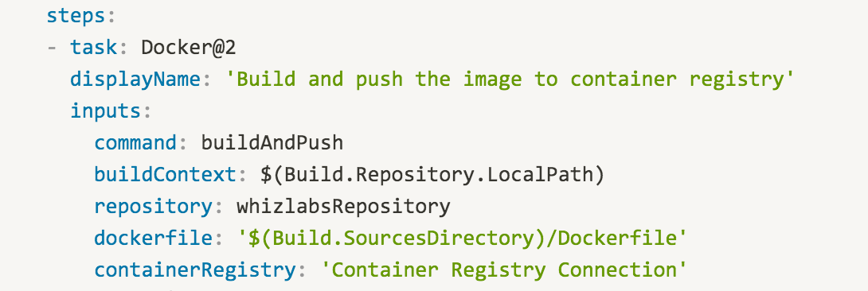This screenshot has width=868, height=291.
Task: Click the displayName key
Action: click(135, 80)
